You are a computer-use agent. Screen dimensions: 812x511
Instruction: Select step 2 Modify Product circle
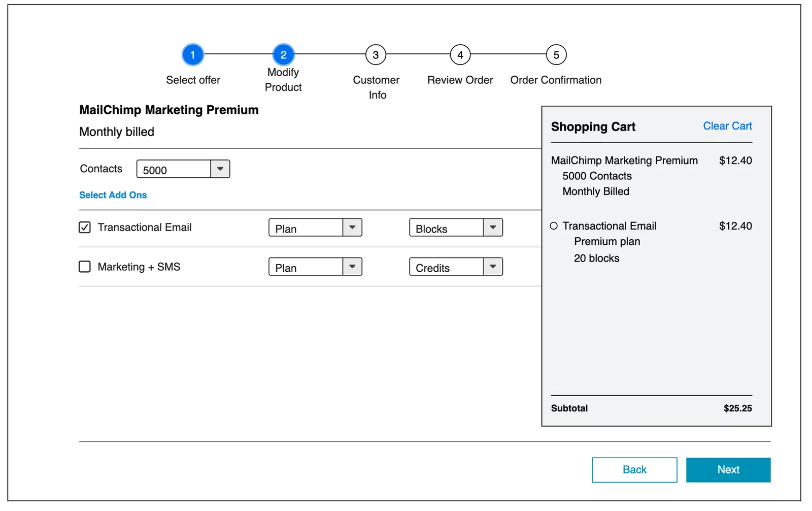coord(283,55)
